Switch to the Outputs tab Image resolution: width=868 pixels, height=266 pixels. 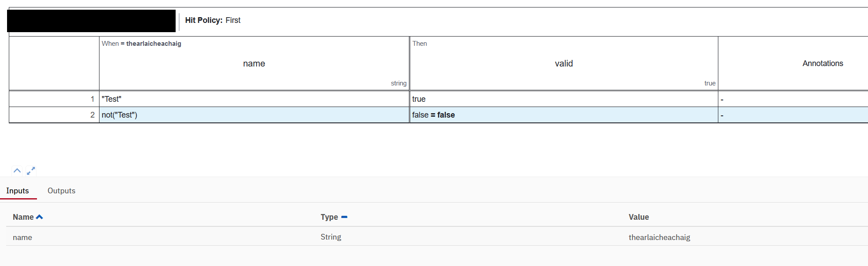pos(61,191)
